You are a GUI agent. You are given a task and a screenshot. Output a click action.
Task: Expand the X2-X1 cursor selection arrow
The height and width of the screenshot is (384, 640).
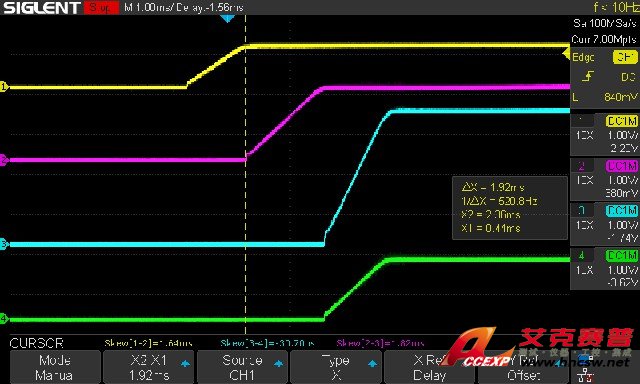185,363
